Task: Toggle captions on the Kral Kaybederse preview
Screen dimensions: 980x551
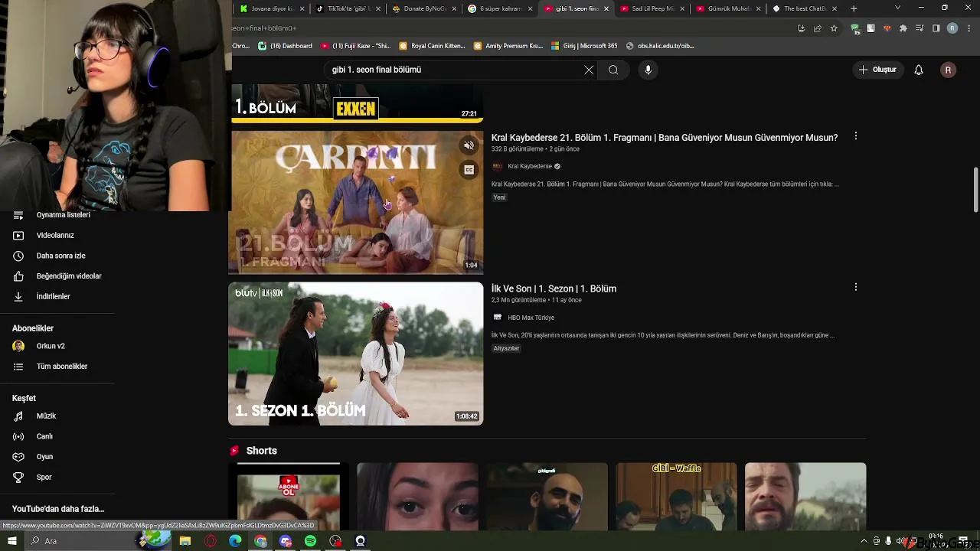Action: pos(469,170)
